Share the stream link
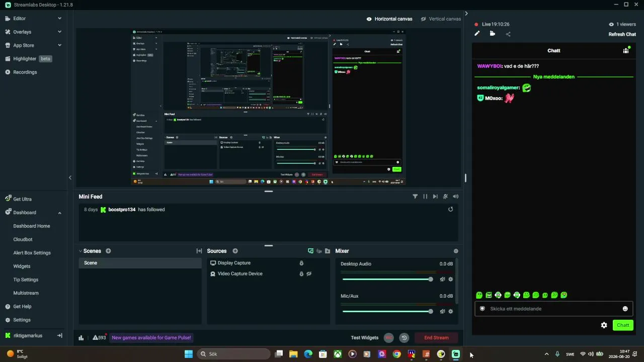 pyautogui.click(x=508, y=34)
